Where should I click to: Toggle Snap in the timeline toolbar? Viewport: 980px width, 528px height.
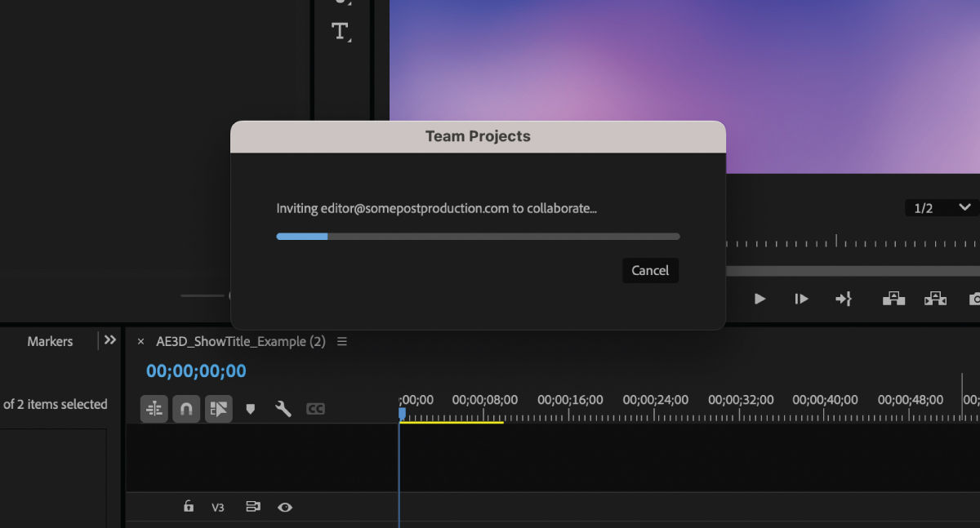click(x=185, y=409)
